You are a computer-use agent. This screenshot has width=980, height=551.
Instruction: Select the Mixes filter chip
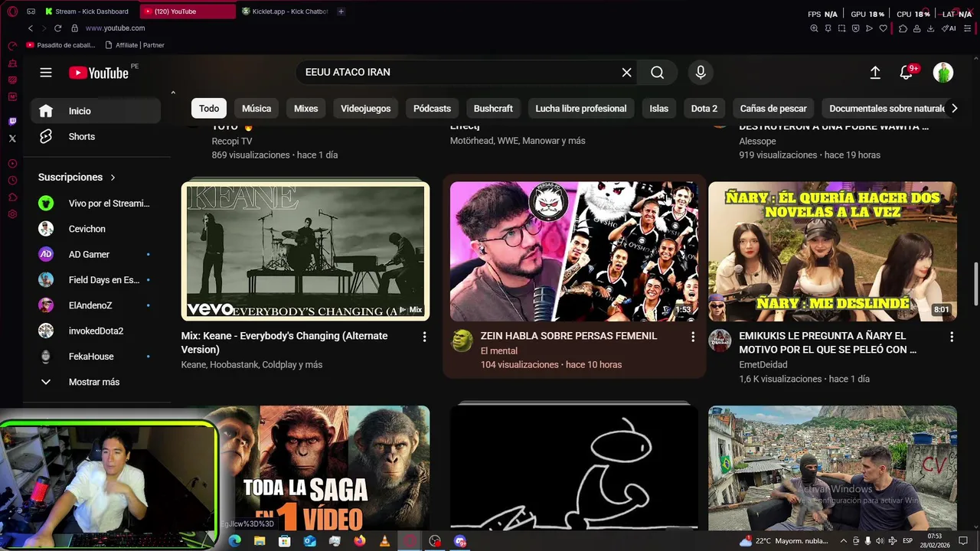pyautogui.click(x=305, y=109)
